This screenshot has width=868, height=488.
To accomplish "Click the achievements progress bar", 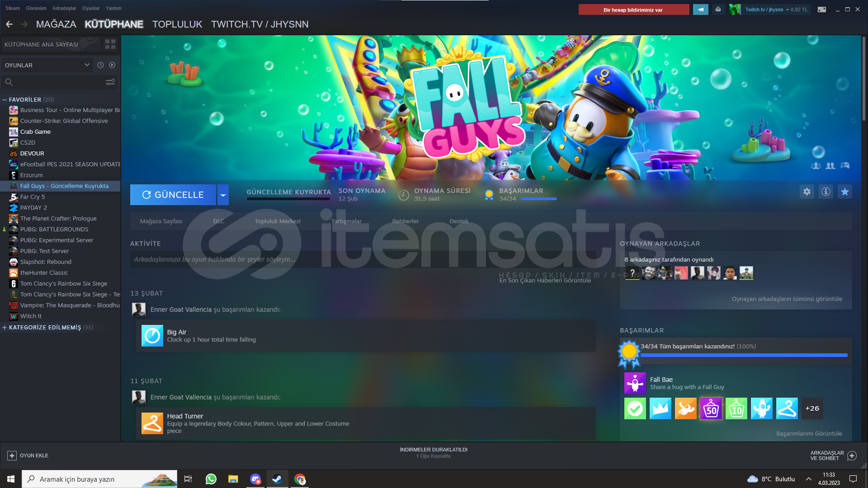I will click(x=744, y=356).
